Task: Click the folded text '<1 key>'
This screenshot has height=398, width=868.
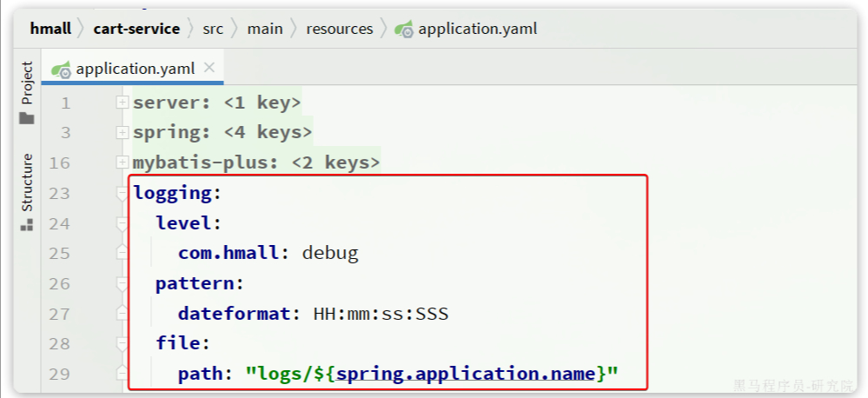Action: pos(262,103)
